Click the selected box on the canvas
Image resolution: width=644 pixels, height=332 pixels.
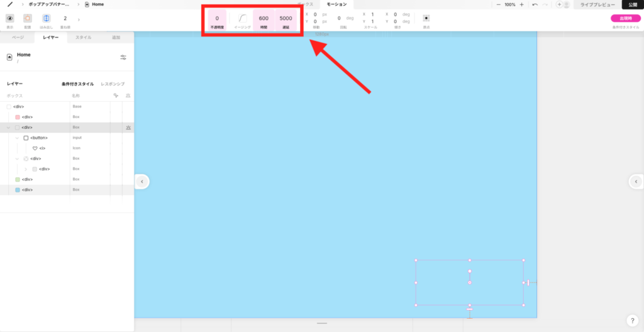(469, 283)
